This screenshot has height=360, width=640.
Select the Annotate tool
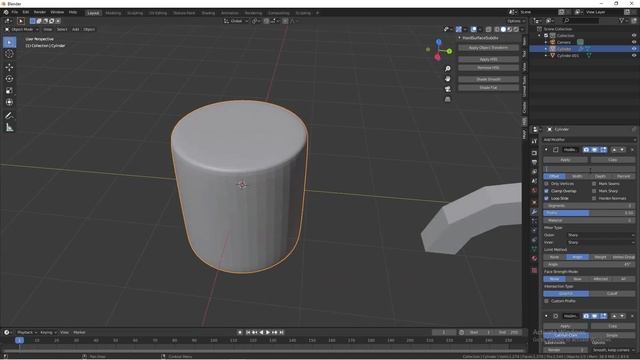[9, 116]
